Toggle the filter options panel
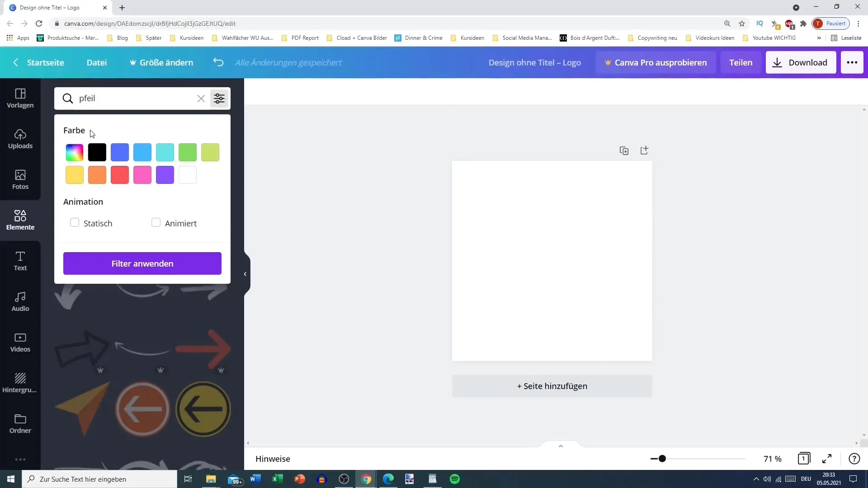This screenshot has height=488, width=868. 219,99
